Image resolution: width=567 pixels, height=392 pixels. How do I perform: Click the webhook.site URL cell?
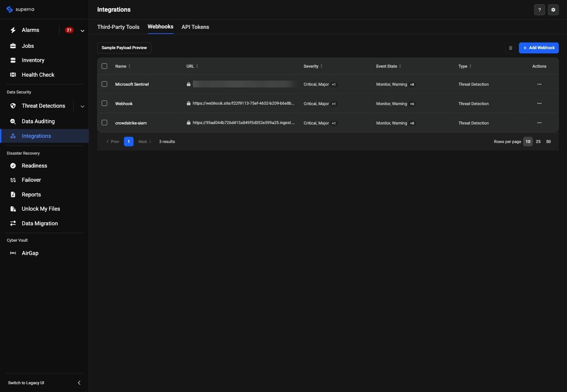coord(243,103)
